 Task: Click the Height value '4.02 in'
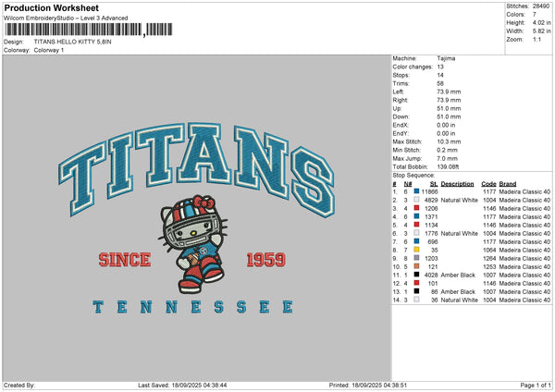click(x=541, y=22)
